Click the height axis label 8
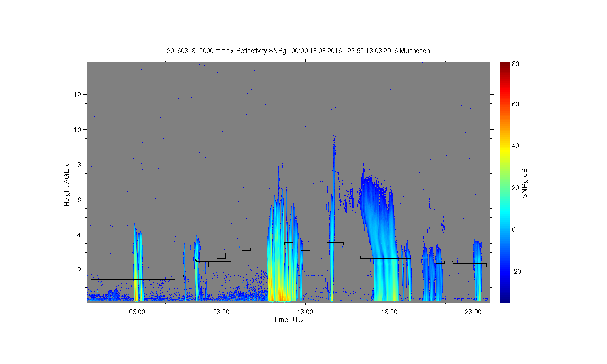This screenshot has width=607, height=364. coord(80,165)
